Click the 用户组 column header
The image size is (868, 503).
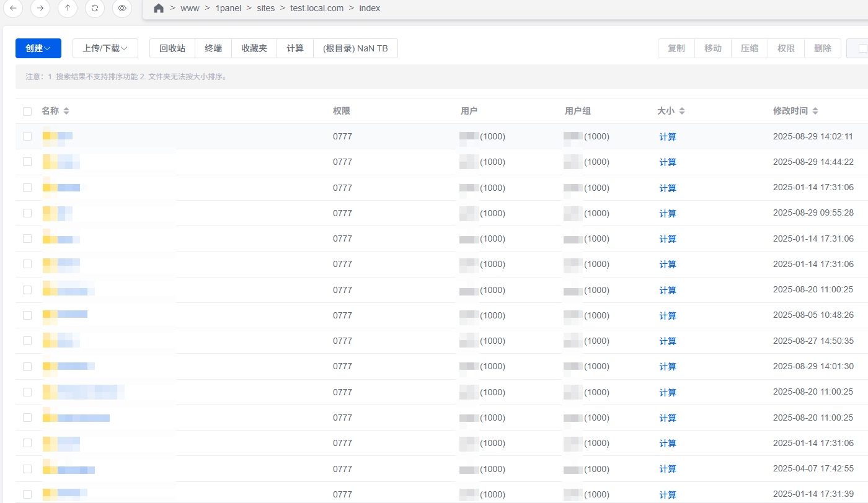pyautogui.click(x=578, y=111)
